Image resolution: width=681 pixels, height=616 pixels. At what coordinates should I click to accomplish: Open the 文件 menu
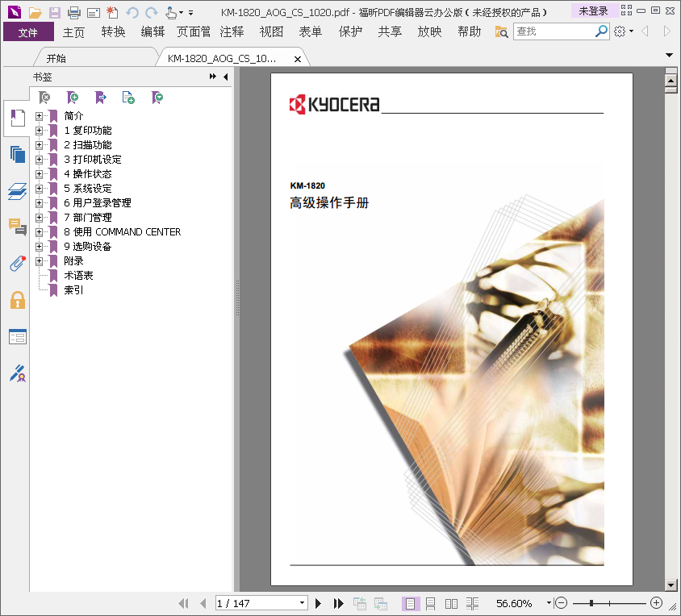[28, 32]
